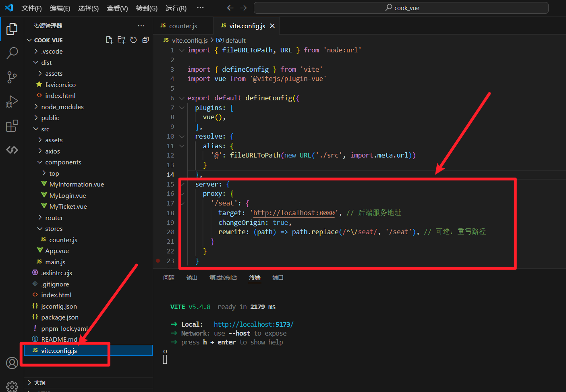The height and width of the screenshot is (392, 566).
Task: Open the 运行(R) menu
Action: tap(176, 8)
